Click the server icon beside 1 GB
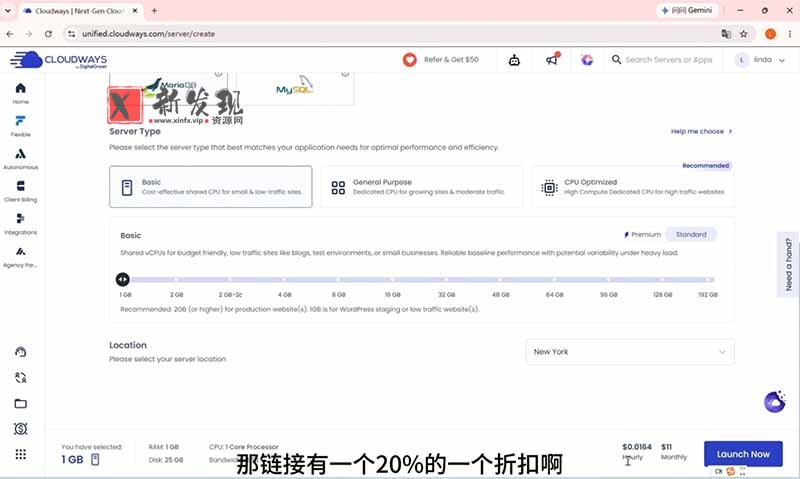 click(x=95, y=459)
